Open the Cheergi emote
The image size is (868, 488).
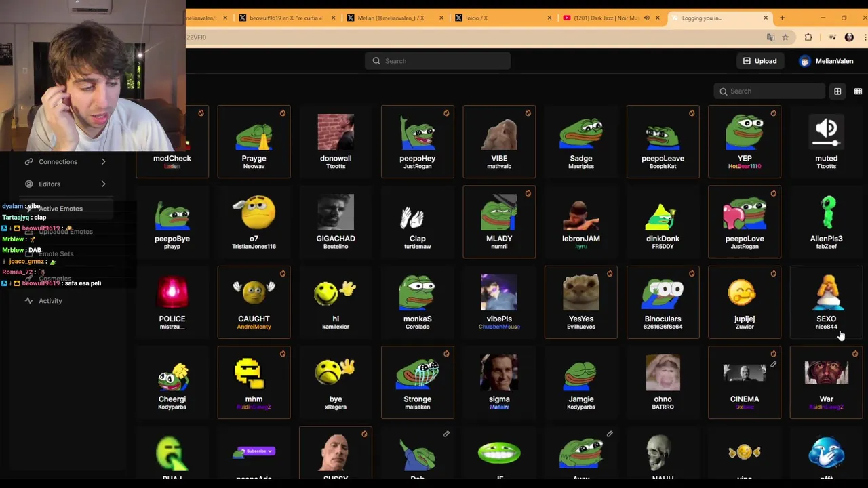172,383
